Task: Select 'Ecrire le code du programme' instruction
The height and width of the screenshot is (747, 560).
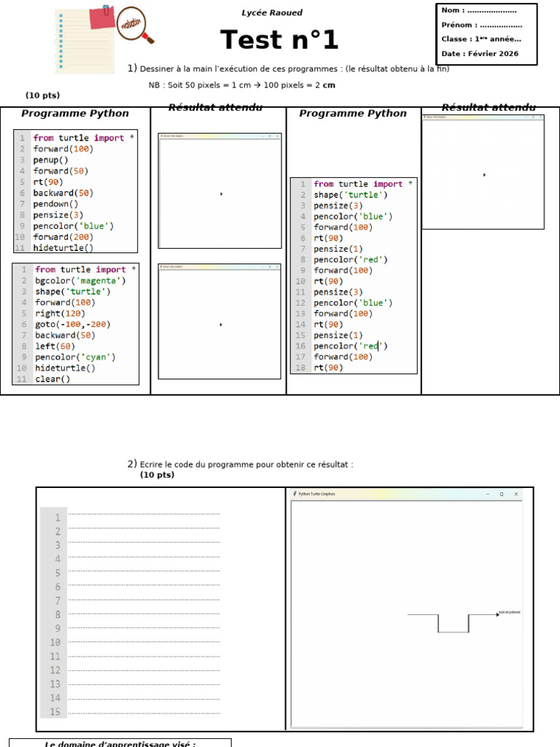Action: 246,465
